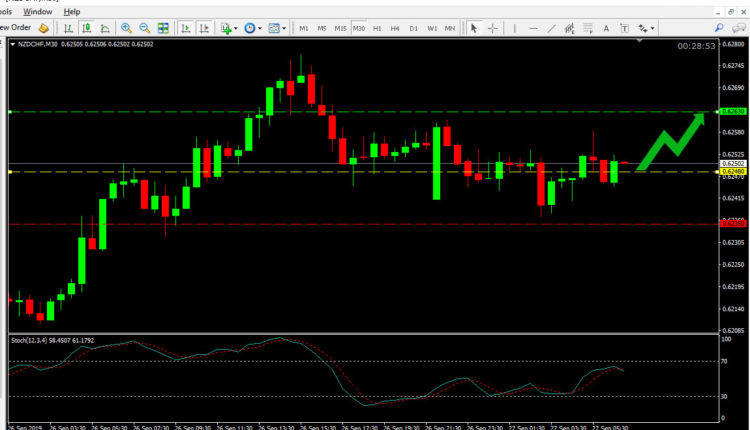Select the H1 timeframe
This screenshot has height=430, width=750.
point(377,28)
